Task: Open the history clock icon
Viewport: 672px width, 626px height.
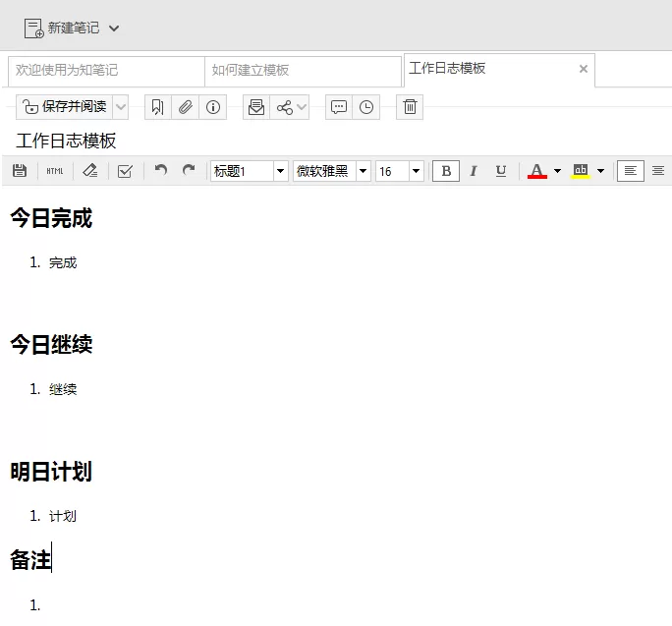Action: [x=366, y=107]
